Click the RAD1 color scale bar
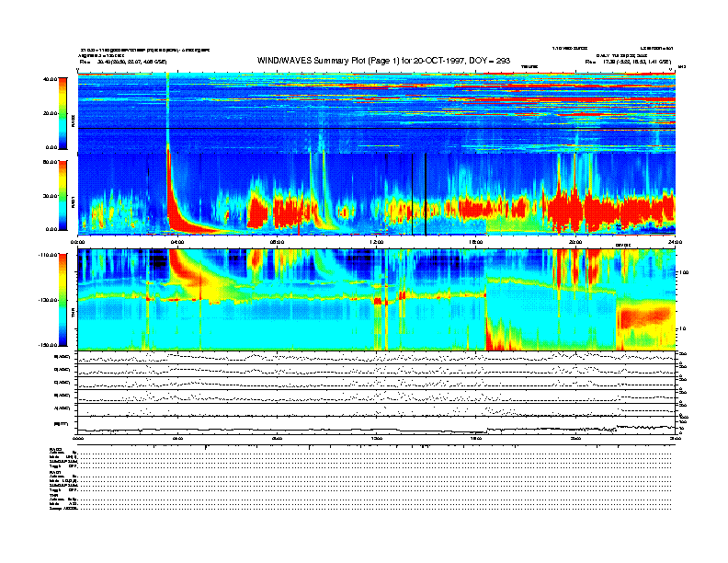Image resolution: width=728 pixels, height=563 pixels. (x=63, y=196)
